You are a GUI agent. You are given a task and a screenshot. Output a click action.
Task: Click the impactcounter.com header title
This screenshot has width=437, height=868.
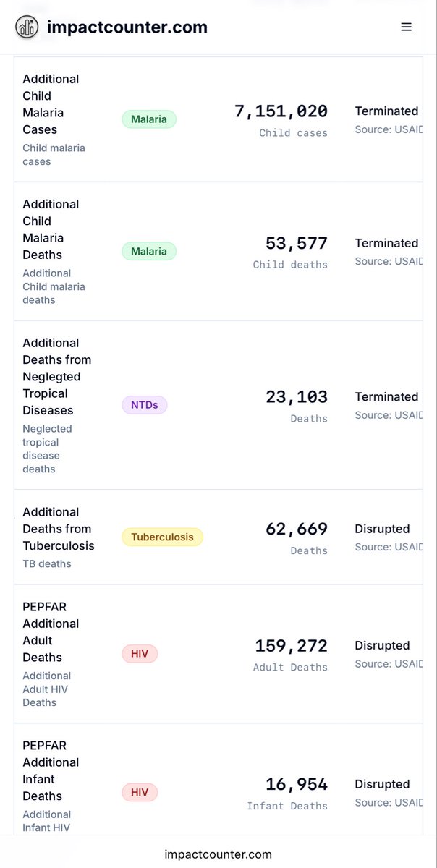(x=127, y=27)
